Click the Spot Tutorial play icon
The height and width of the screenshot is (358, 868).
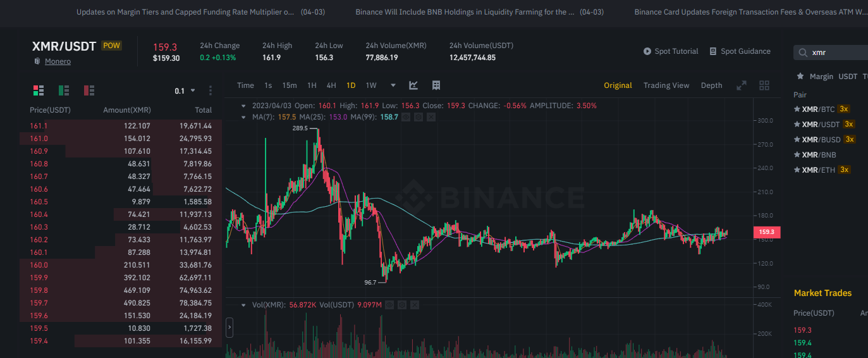coord(647,51)
